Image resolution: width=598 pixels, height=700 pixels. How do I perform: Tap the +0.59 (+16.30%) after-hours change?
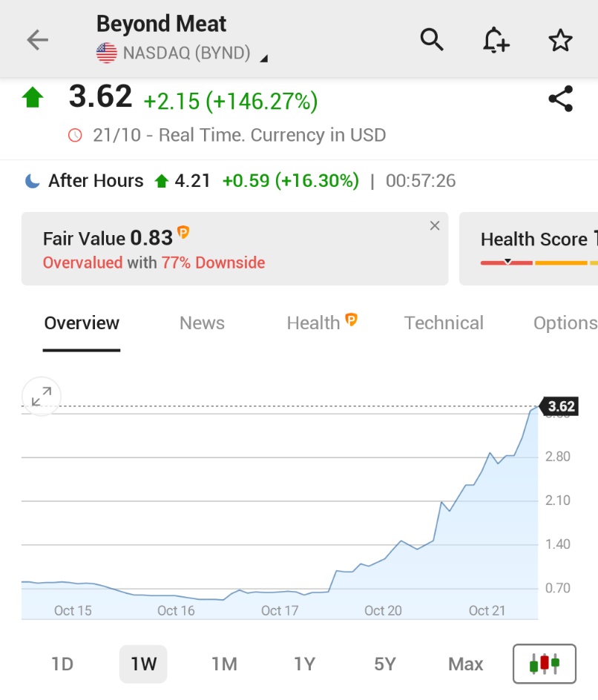point(291,181)
